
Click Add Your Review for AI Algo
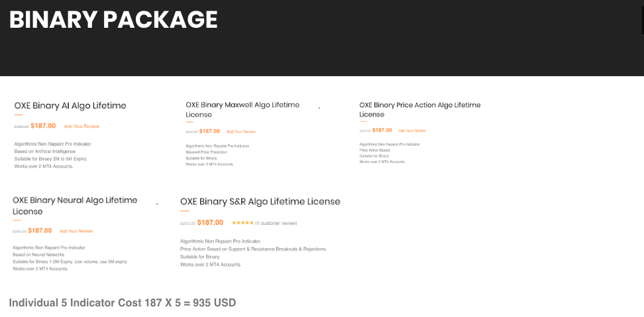(81, 126)
